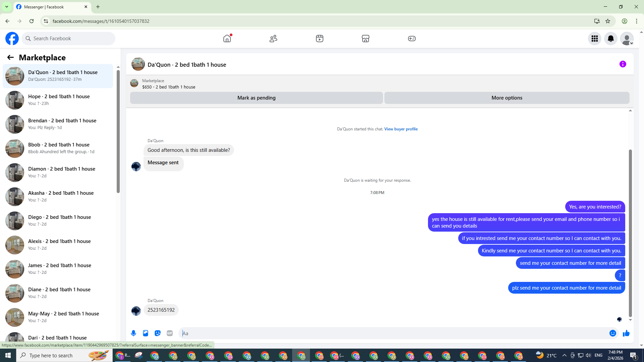Open Facebook notifications bell
Viewport: 644px width, 362px height.
click(x=611, y=39)
